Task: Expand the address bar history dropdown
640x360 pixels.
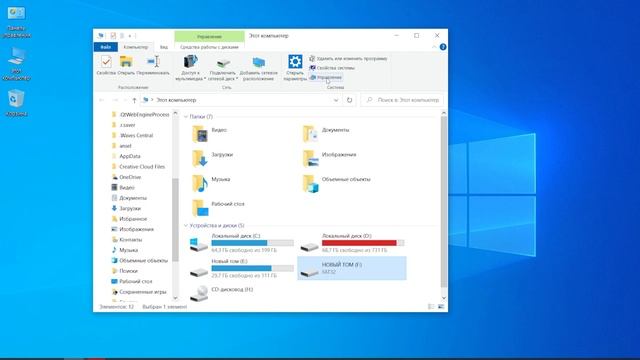Action: tap(336, 100)
